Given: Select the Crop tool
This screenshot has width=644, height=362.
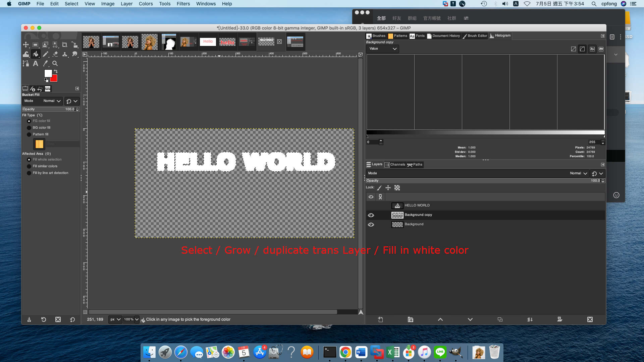Looking at the screenshot, I should [65, 45].
